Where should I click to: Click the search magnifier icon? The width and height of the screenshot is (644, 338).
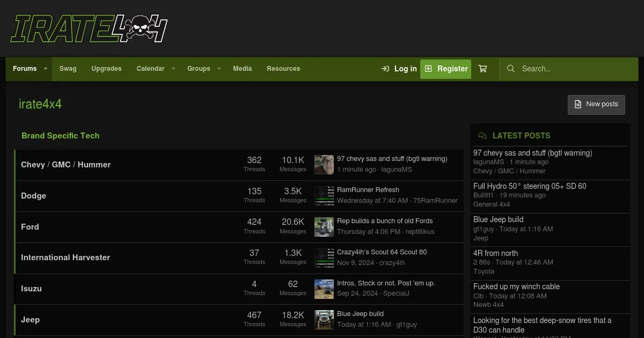(x=511, y=69)
